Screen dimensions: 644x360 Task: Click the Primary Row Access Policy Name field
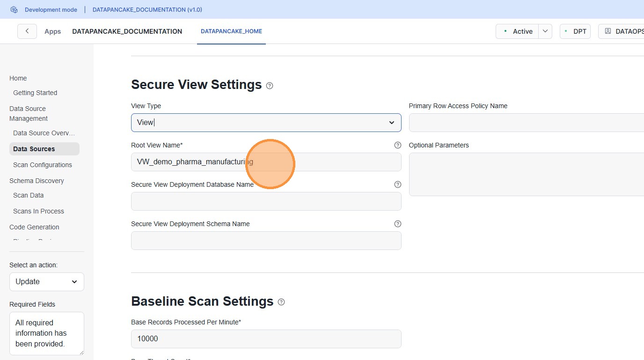[x=526, y=123]
